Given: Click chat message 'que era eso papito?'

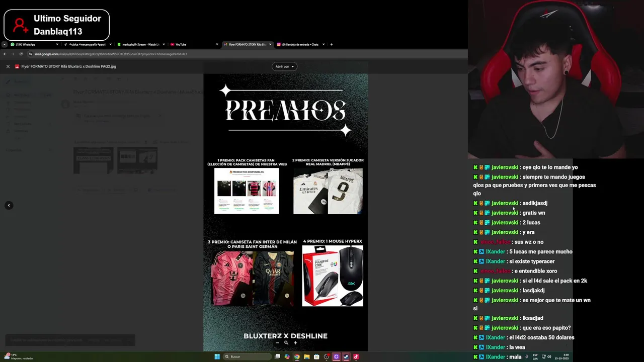Looking at the screenshot, I should (x=546, y=328).
